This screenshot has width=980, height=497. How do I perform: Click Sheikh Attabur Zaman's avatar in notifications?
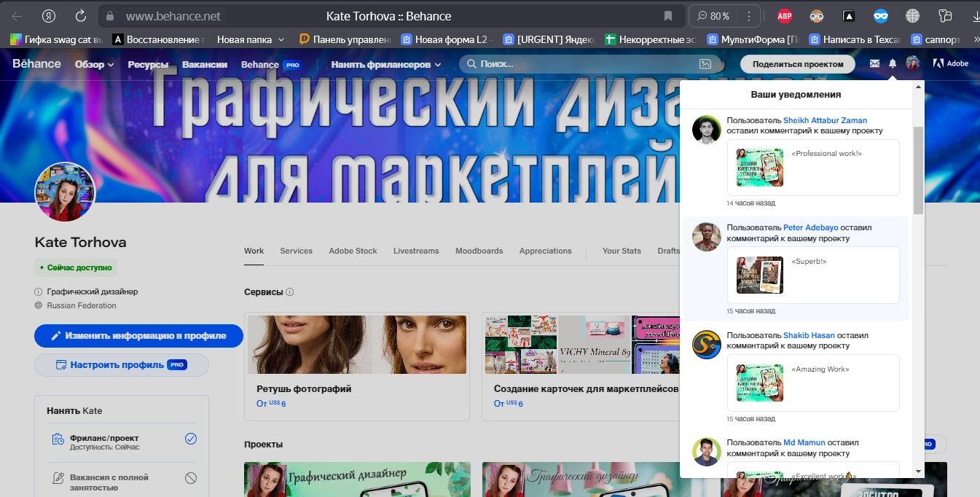click(x=706, y=130)
